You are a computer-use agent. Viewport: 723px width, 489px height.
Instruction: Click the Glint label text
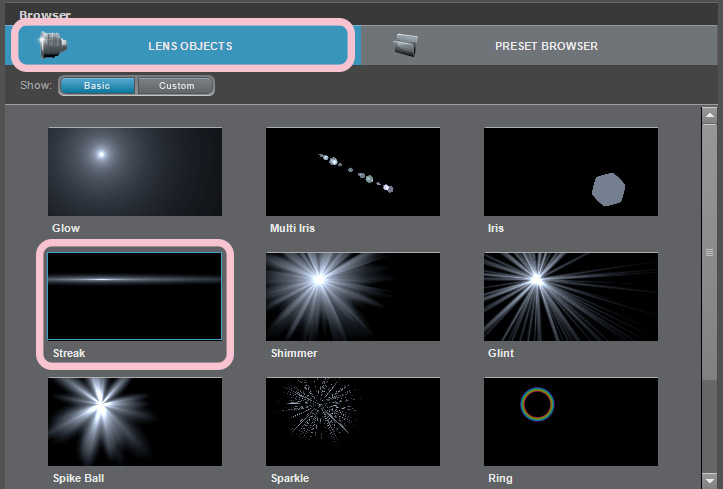(x=501, y=353)
